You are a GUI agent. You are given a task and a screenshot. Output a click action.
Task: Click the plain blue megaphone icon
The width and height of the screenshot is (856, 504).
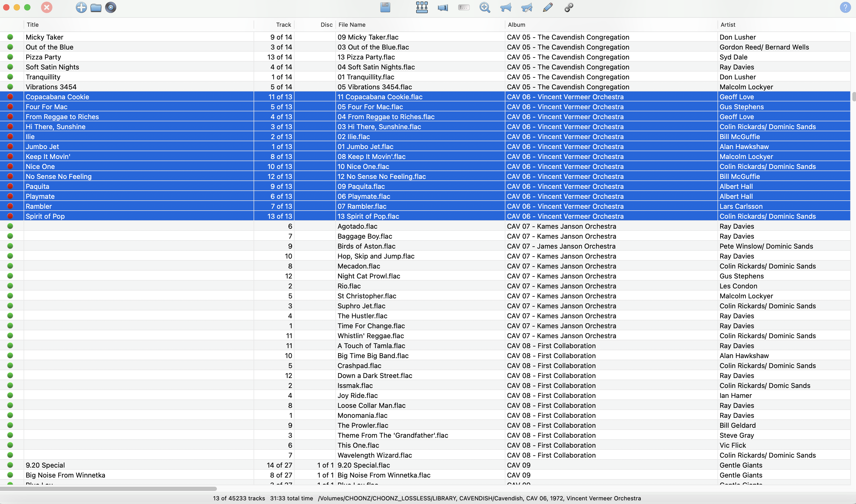pyautogui.click(x=506, y=8)
